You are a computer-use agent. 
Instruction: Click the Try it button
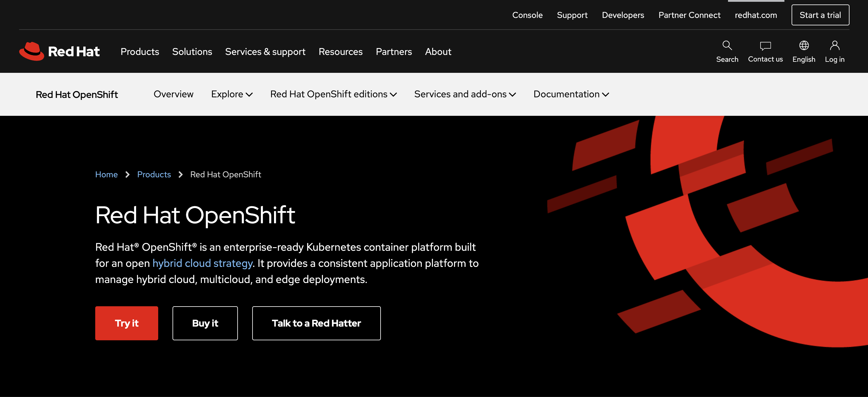127,323
